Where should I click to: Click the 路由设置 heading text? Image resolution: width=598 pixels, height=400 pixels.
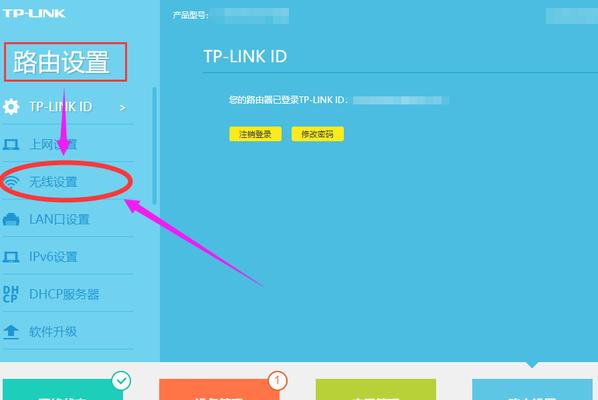(61, 62)
